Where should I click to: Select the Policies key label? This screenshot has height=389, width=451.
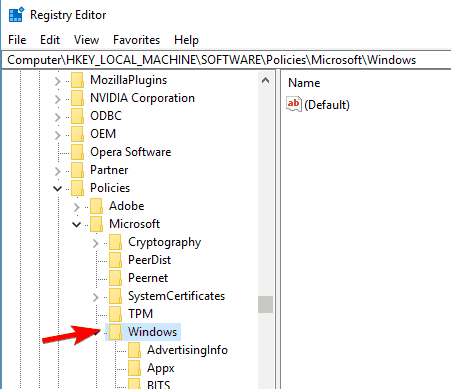coord(110,188)
